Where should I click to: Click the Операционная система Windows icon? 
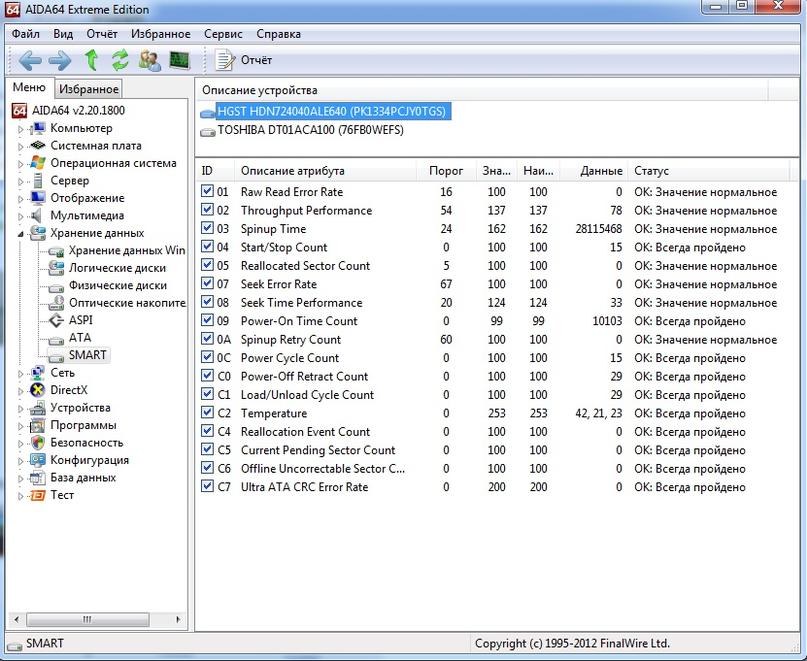(x=38, y=163)
